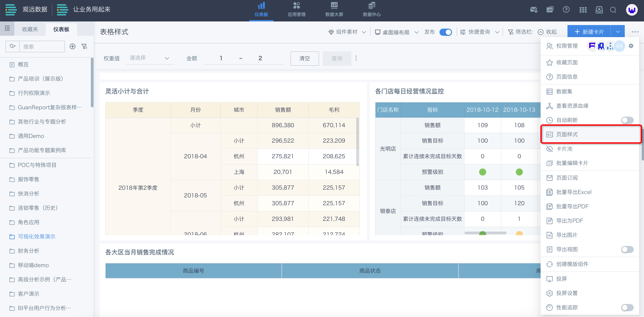Viewport: 644px width, 317px height.
Task: Switch to the 仪表板 top navigation tab
Action: 261,10
